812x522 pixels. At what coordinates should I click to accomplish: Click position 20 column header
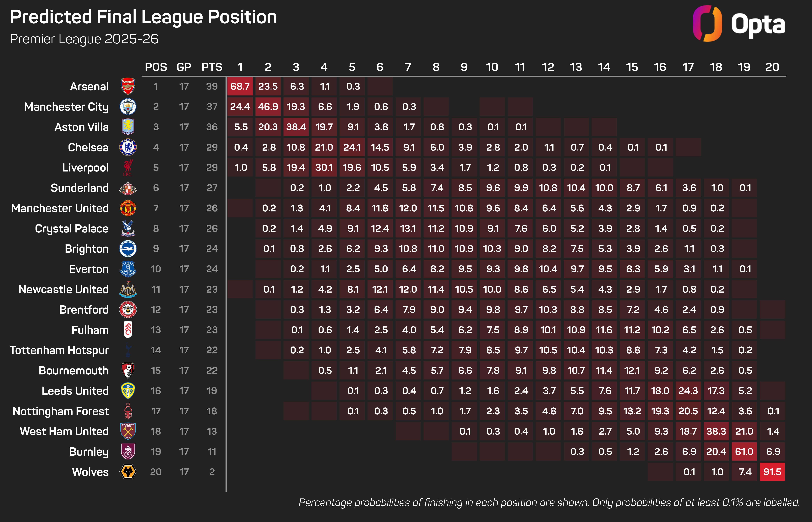pyautogui.click(x=772, y=67)
